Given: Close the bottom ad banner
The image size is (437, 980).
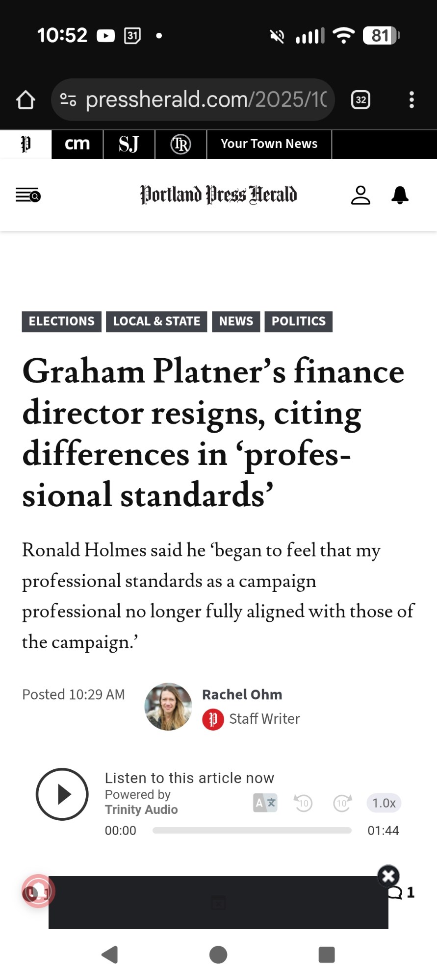Looking at the screenshot, I should (388, 876).
